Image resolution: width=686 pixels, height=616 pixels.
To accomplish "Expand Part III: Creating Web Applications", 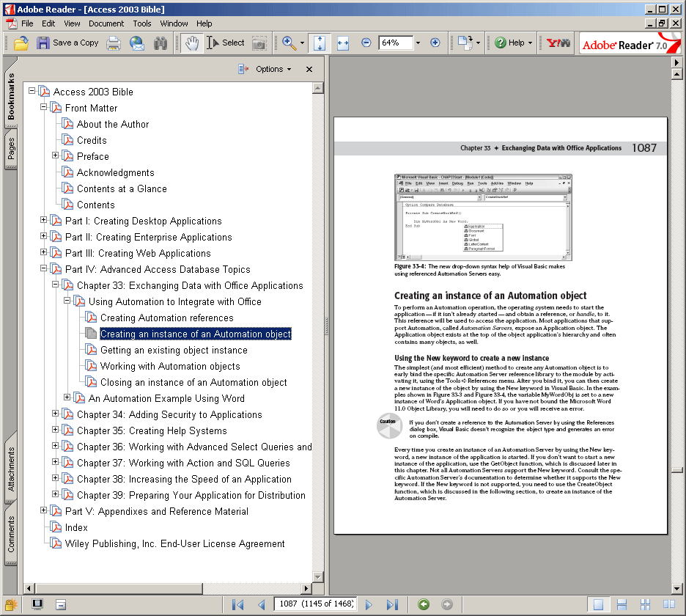I will coord(43,252).
